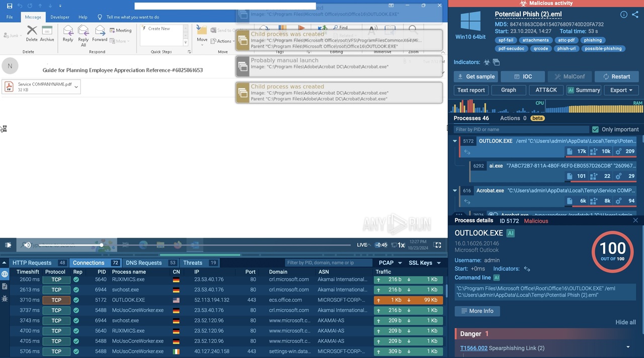
Task: Open the info icon in sample header
Action: click(x=623, y=15)
